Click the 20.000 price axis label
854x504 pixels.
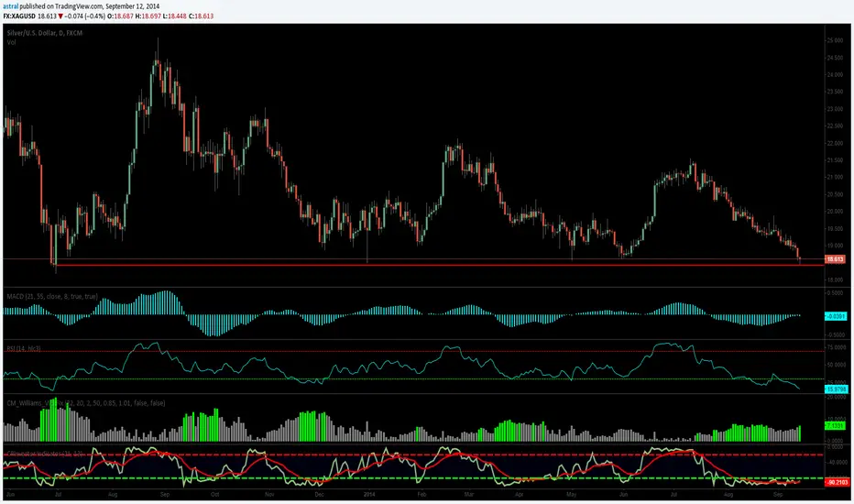pos(835,212)
